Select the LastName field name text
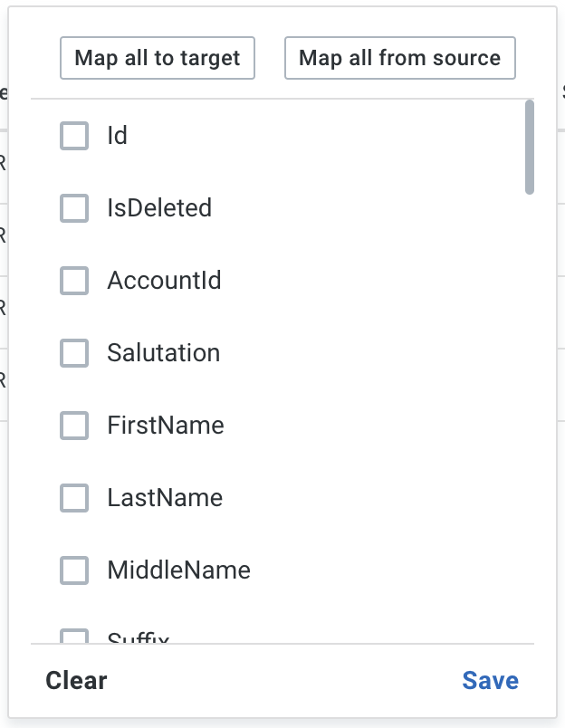The width and height of the screenshot is (565, 728). 165,498
